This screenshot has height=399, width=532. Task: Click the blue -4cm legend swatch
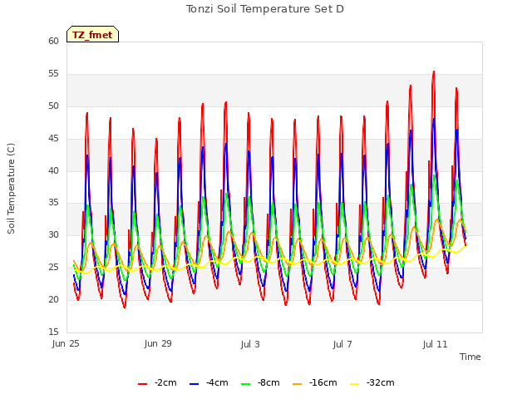(x=194, y=384)
